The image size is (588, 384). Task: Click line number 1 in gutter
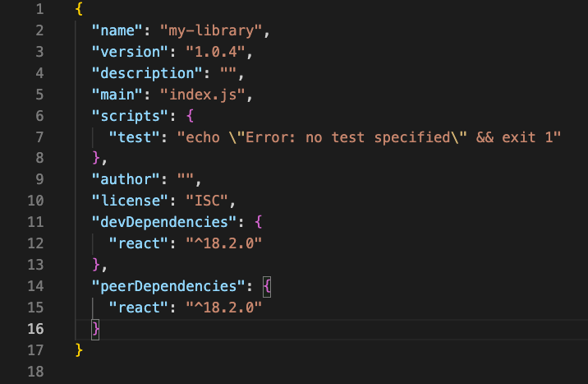click(x=39, y=9)
